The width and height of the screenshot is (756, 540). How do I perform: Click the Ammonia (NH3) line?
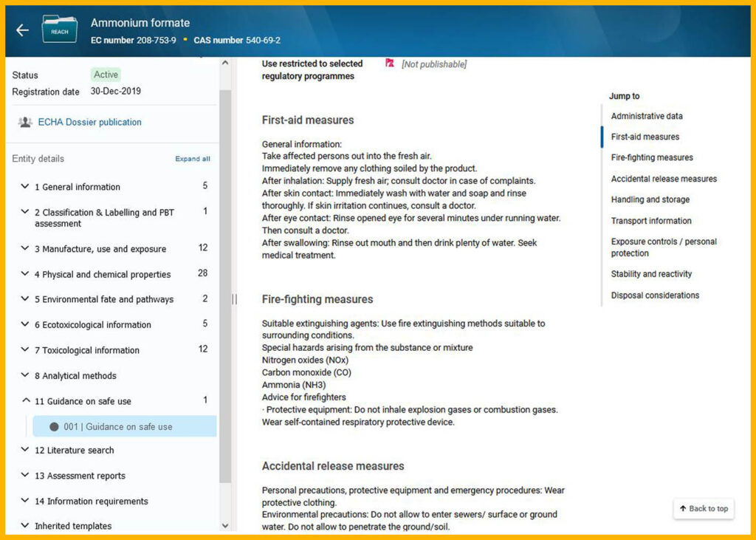pos(294,385)
